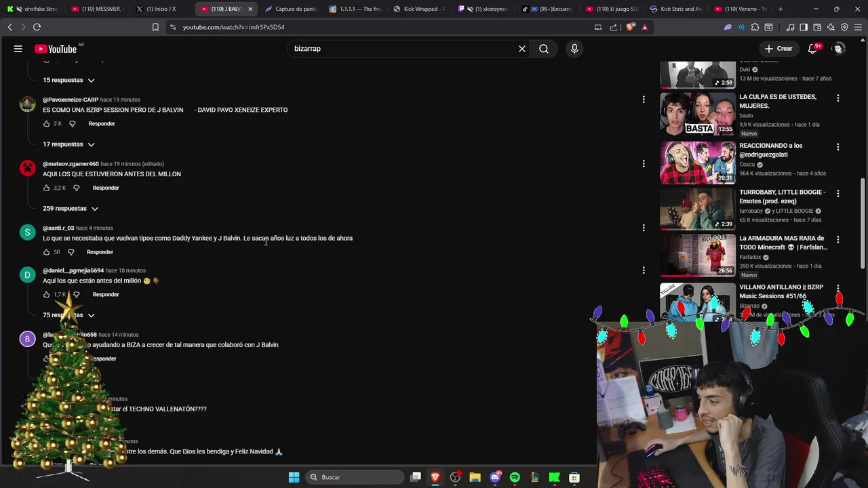Screen dimensions: 868x488
Task: Open options menu for @mateov.zgamer460 comment
Action: 644,164
